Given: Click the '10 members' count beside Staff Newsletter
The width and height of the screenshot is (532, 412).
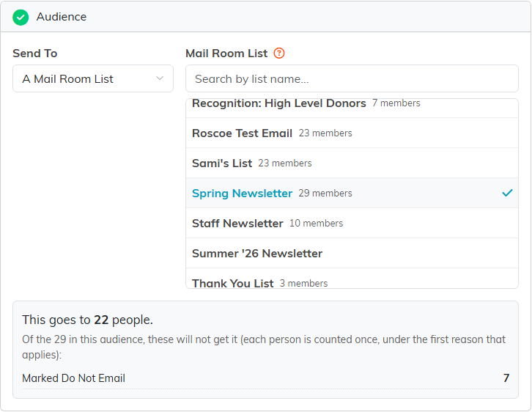Looking at the screenshot, I should coord(316,223).
